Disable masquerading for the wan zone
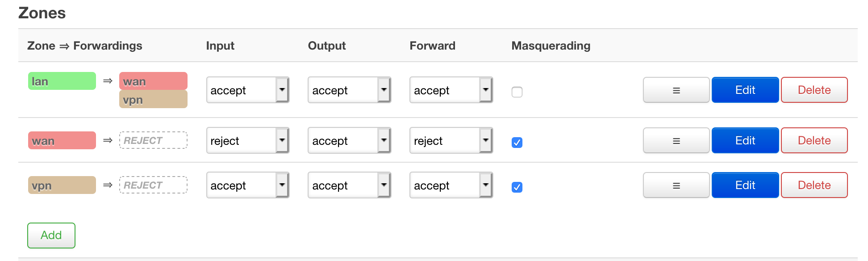 [x=517, y=143]
